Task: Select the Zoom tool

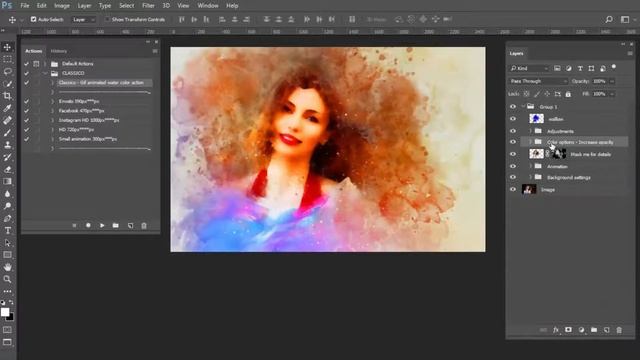Action: [x=7, y=280]
